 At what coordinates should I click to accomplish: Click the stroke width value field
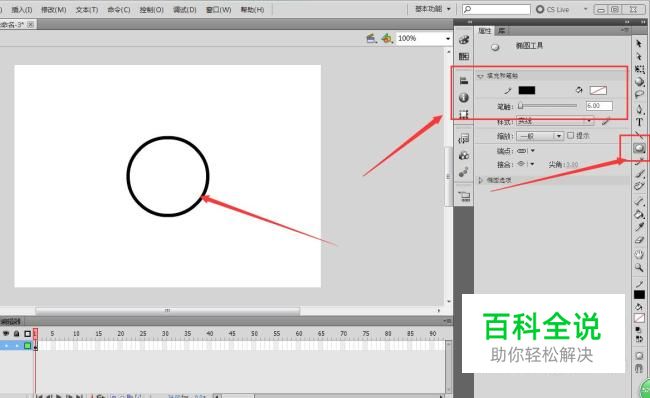point(599,106)
